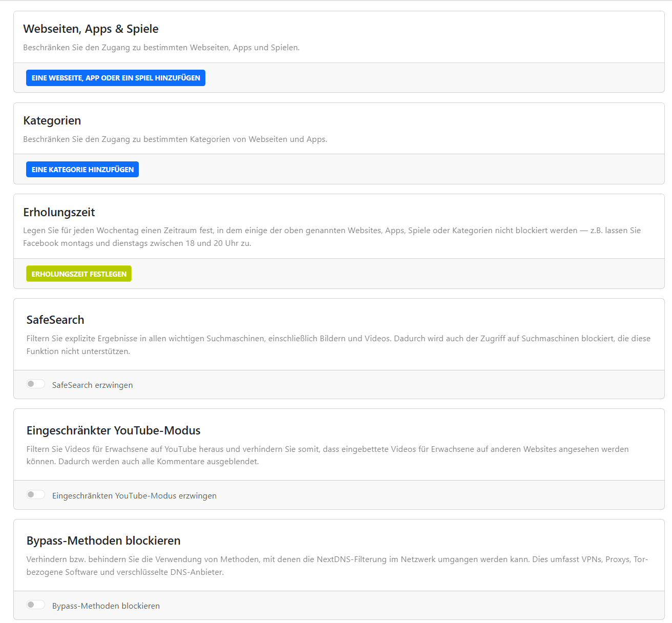Click 'Eine Kategorie hinzufügen' button

(82, 170)
